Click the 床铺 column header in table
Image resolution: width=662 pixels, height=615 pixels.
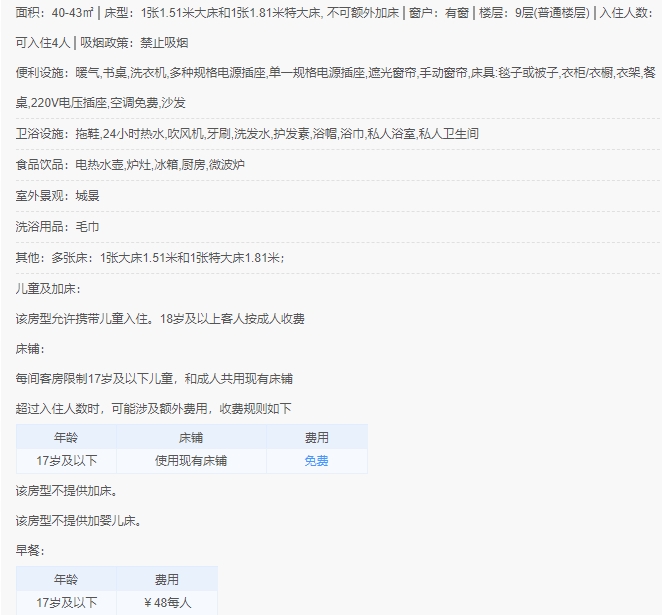click(191, 437)
